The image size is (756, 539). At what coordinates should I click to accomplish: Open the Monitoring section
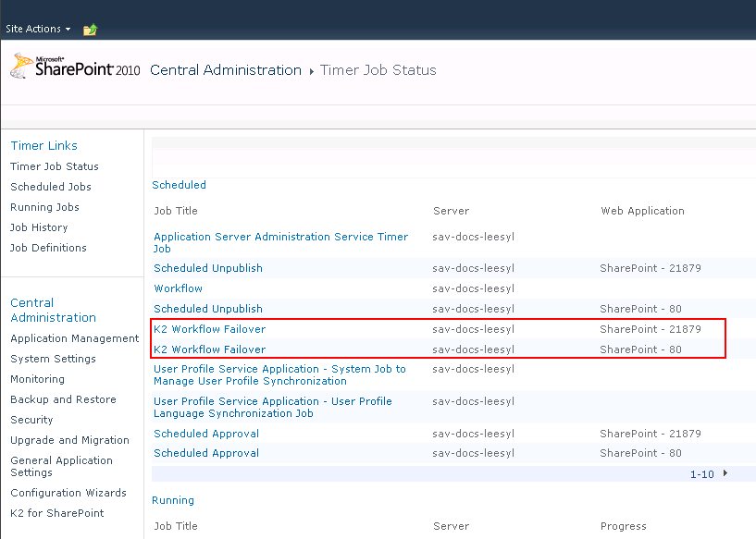[x=37, y=379]
